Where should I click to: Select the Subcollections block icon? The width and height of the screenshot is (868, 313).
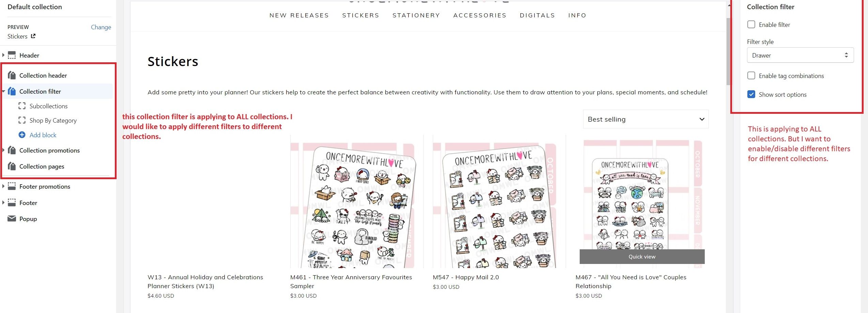coord(22,106)
